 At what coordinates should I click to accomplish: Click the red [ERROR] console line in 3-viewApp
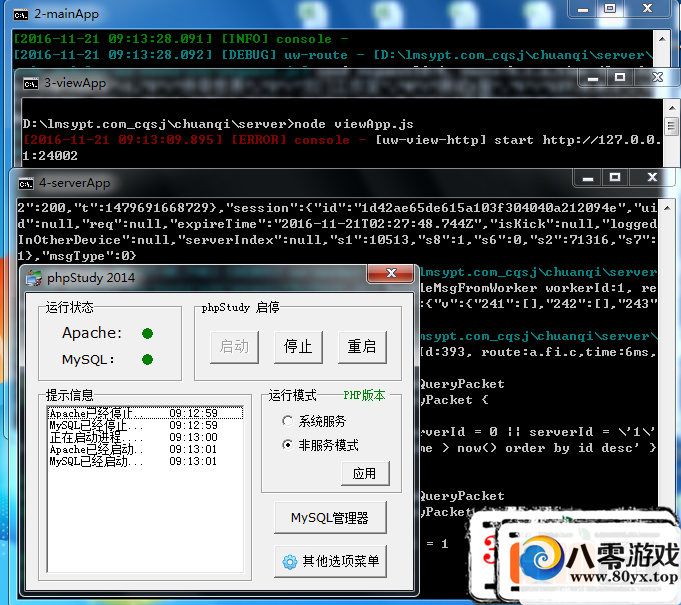[x=343, y=148]
